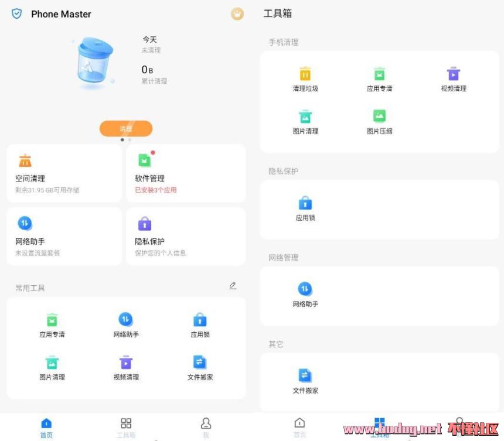The height and width of the screenshot is (441, 504).
Task: Open the 网络助手 card showing 未设置流量套餐
Action: point(64,236)
